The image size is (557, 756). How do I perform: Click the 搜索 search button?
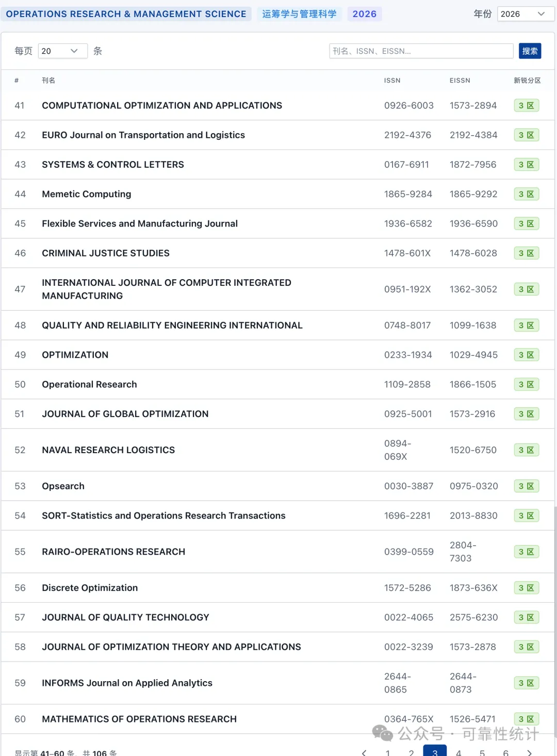click(x=530, y=51)
